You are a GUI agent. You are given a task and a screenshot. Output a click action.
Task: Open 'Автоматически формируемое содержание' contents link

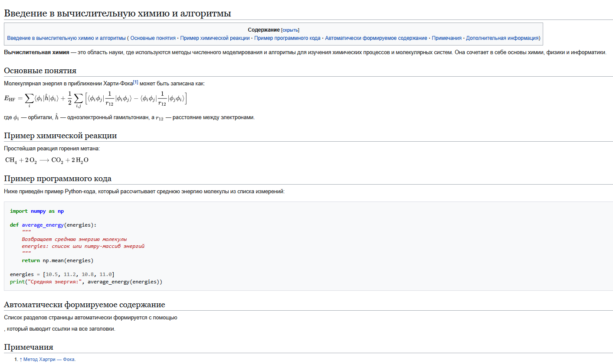[x=376, y=38]
